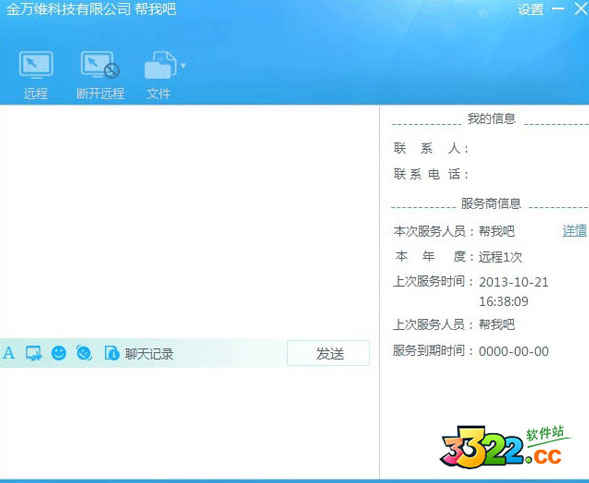Open the emoji smiley picker
The height and width of the screenshot is (483, 589).
pyautogui.click(x=59, y=353)
